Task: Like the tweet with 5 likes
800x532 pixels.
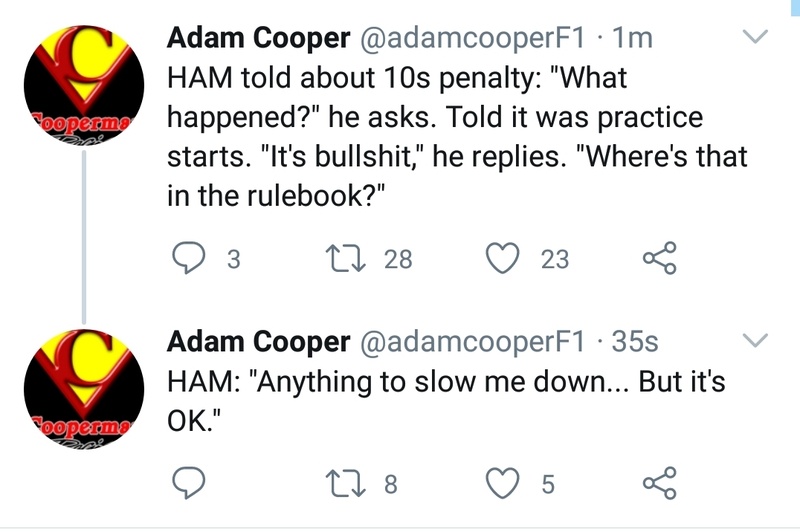Action: point(503,483)
